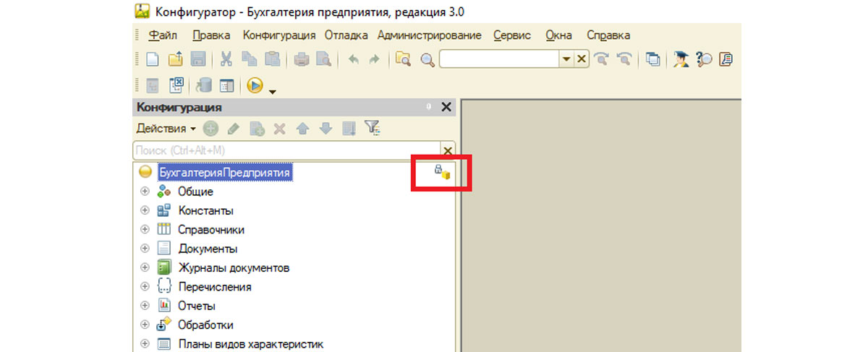The height and width of the screenshot is (352, 868).
Task: Click the Delete X icon in panel toolbar
Action: pos(279,129)
